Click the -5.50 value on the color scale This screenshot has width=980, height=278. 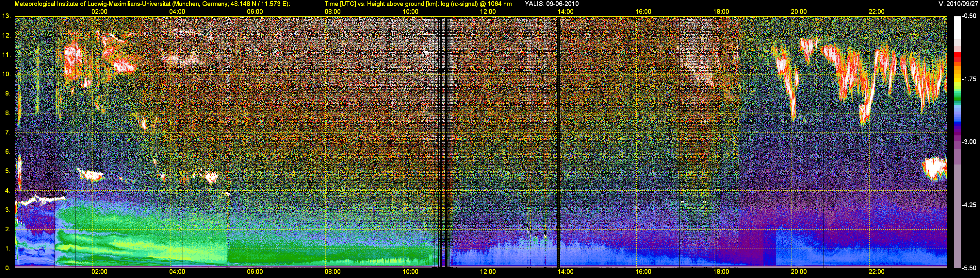[x=969, y=268]
